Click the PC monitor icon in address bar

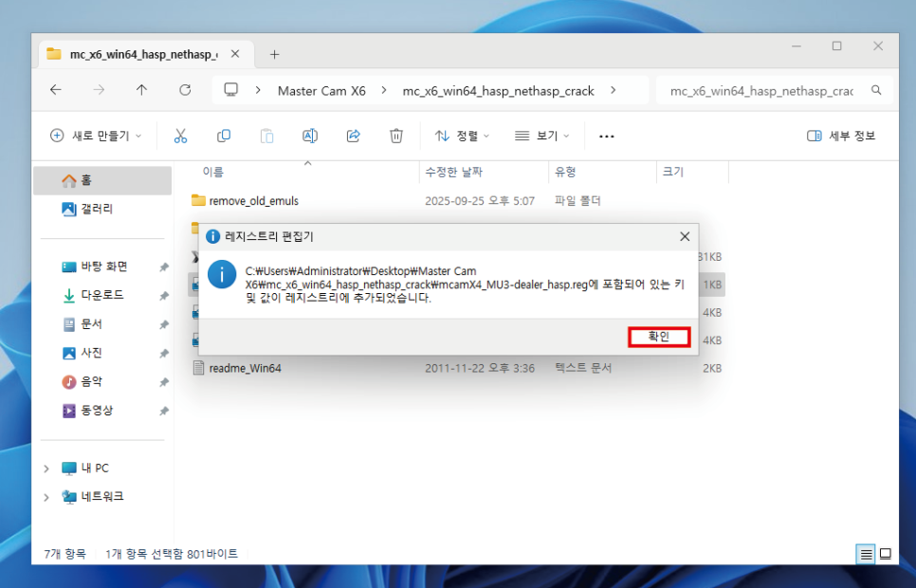pyautogui.click(x=231, y=90)
